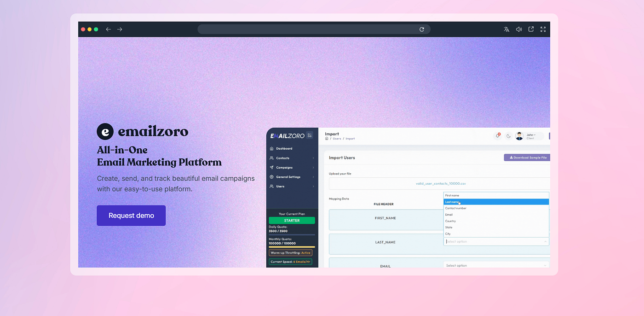Enter fullscreen with the expand icon

pos(543,29)
